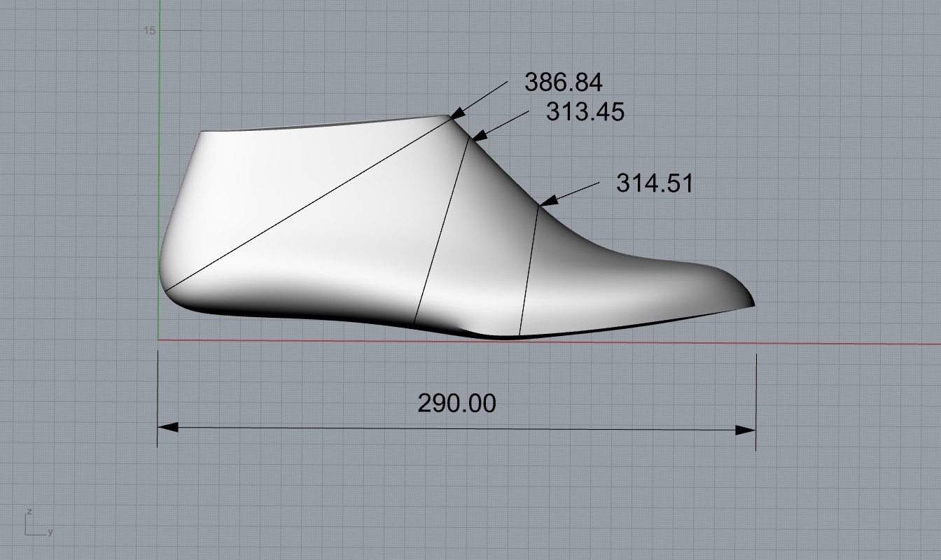Select the middle instep girth curve
941x560 pixels.
point(442,231)
